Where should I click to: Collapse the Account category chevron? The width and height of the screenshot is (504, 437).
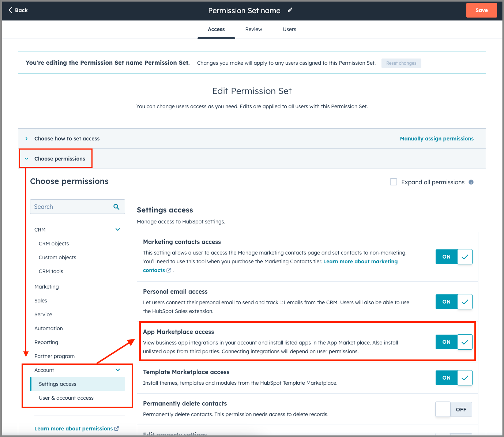(118, 370)
